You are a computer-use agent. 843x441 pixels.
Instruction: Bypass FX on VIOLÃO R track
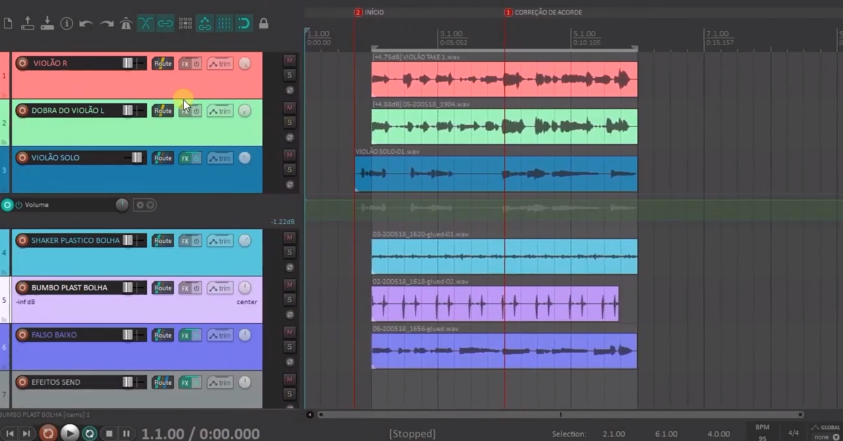coord(196,63)
